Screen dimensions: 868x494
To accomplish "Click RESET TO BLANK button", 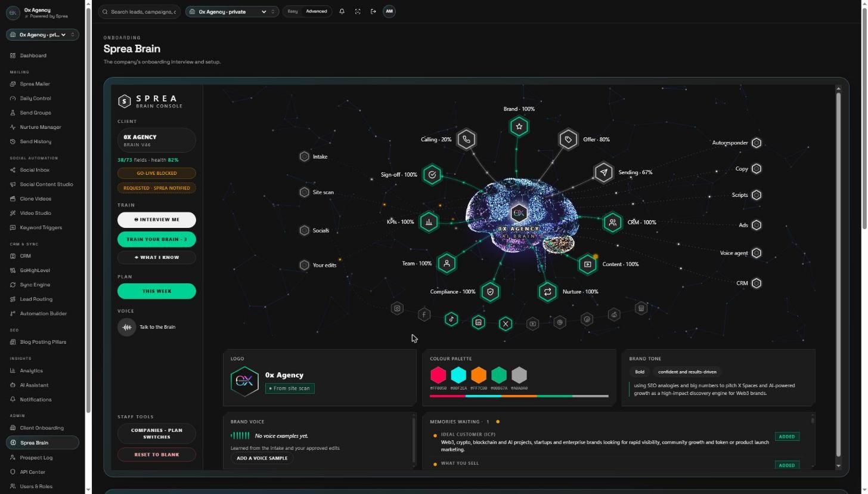I will click(157, 455).
